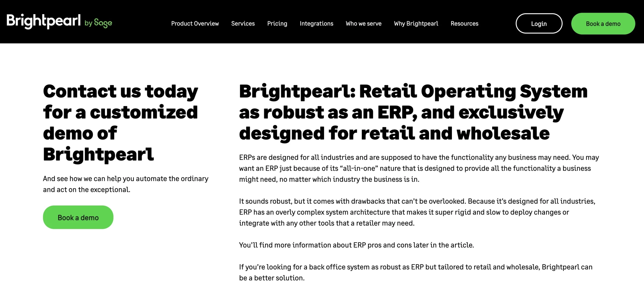The image size is (644, 295).
Task: Open the Resources menu
Action: (464, 24)
